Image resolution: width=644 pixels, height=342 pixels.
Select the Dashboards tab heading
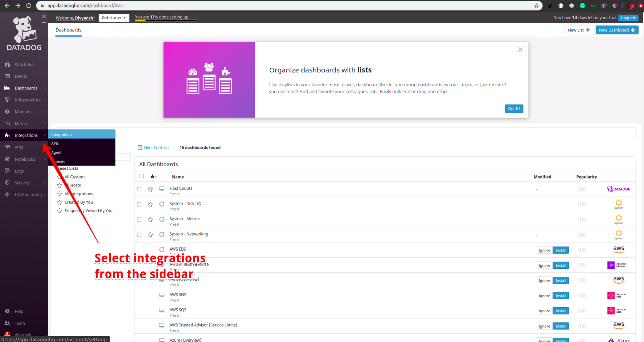[x=69, y=30]
